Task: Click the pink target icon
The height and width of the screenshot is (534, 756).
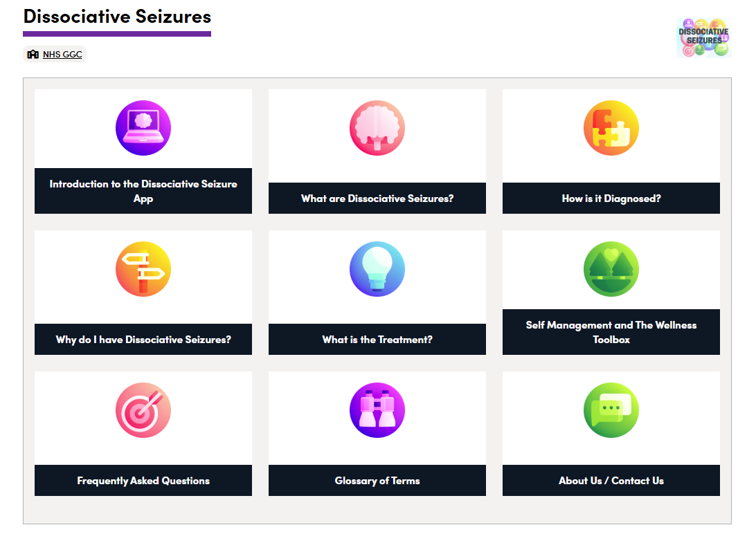Action: 143,410
